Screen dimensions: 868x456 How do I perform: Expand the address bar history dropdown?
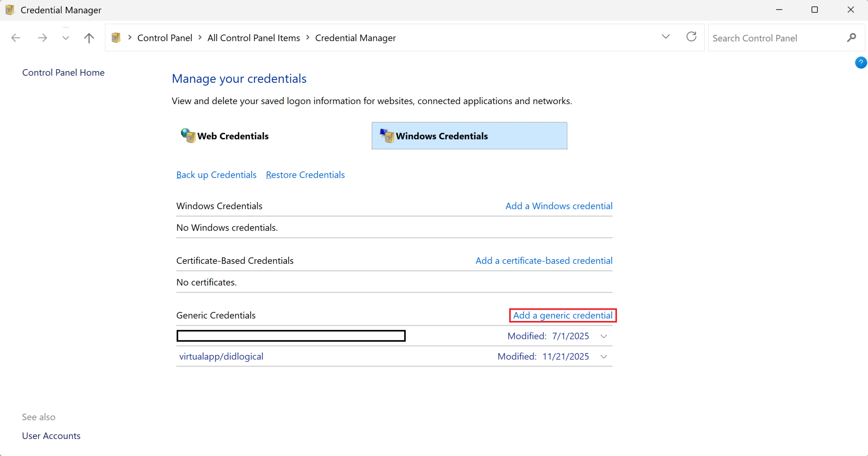666,37
